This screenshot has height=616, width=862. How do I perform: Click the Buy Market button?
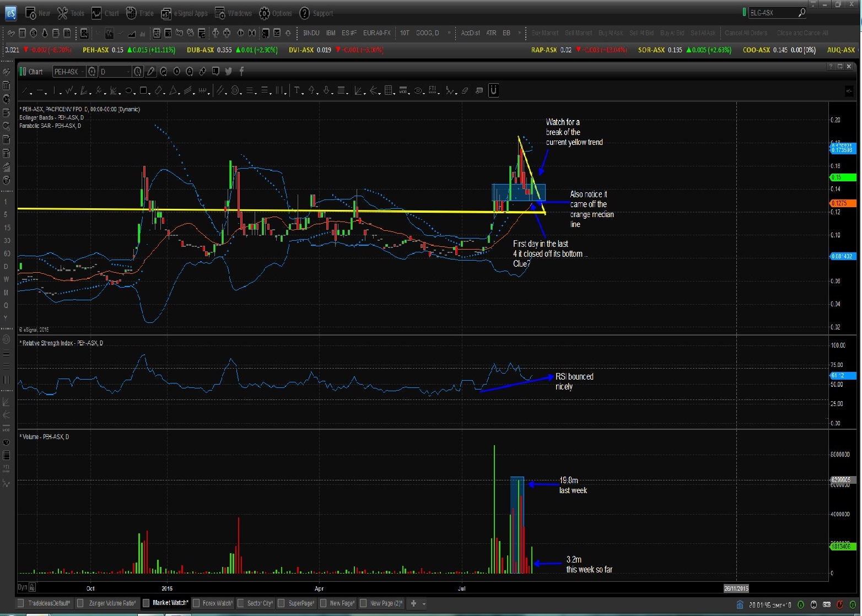[x=545, y=33]
